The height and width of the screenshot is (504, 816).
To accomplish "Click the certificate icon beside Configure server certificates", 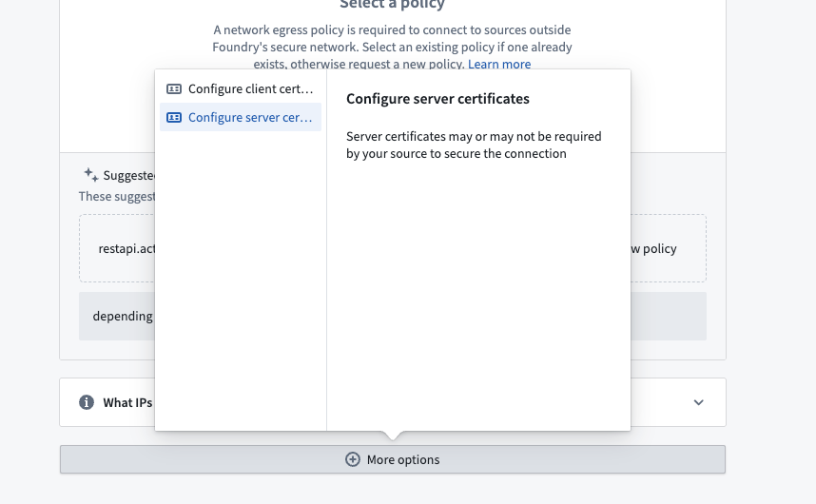I will tap(174, 118).
